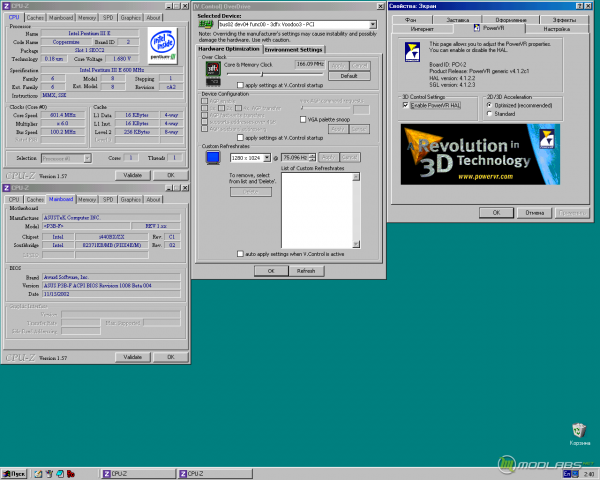This screenshot has width=600, height=480.
Task: Open Caches tab in top CPU-Z window
Action: pyautogui.click(x=35, y=18)
